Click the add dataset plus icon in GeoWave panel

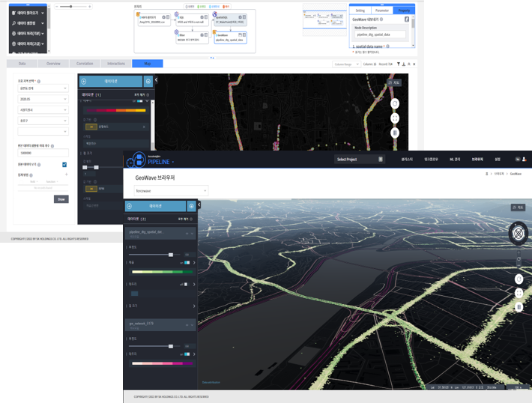tap(130, 206)
